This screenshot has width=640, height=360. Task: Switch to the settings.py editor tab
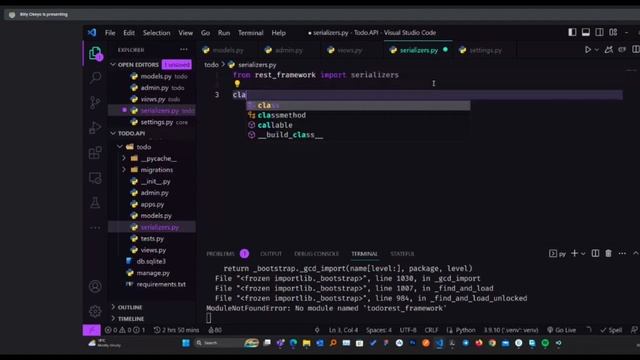click(x=486, y=50)
